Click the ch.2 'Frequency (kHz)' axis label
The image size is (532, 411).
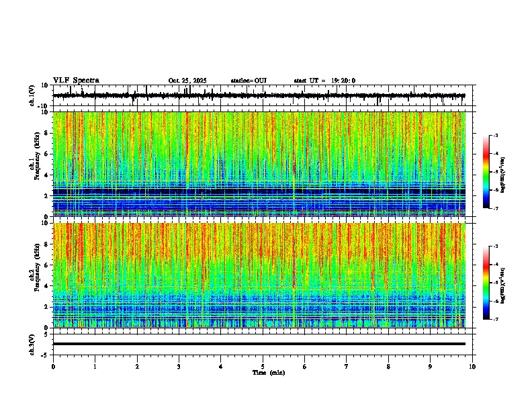37,267
